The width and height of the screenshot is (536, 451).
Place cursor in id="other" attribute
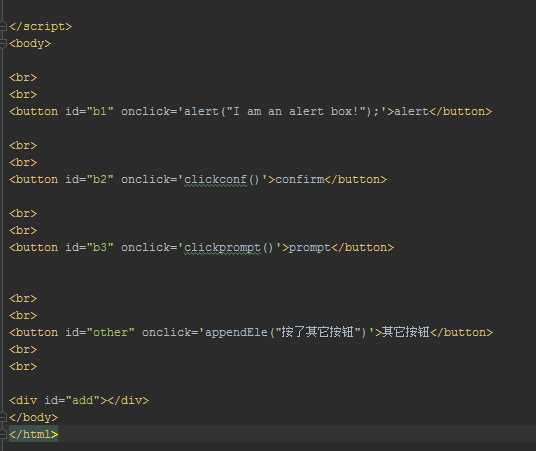(x=99, y=332)
